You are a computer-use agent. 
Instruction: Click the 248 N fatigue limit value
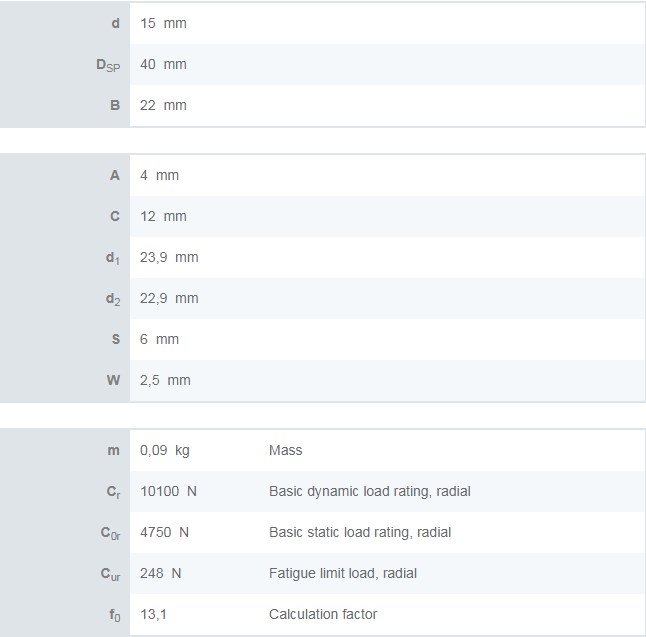(x=160, y=573)
